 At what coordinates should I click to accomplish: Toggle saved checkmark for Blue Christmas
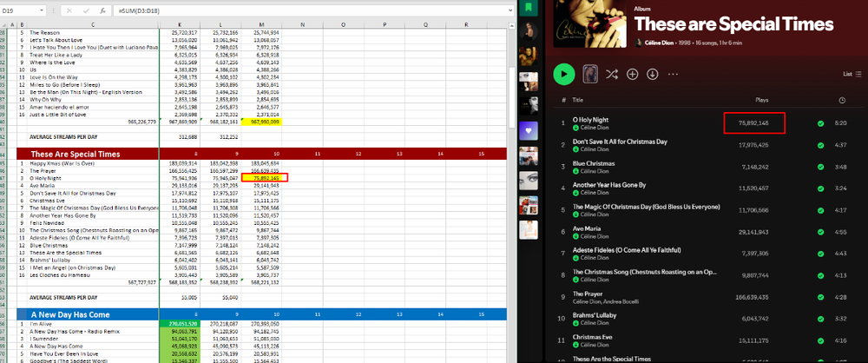(820, 167)
